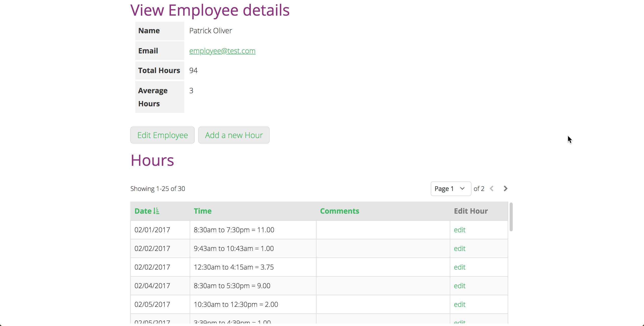Click the Comments column header
Image resolution: width=644 pixels, height=326 pixels.
pos(340,211)
